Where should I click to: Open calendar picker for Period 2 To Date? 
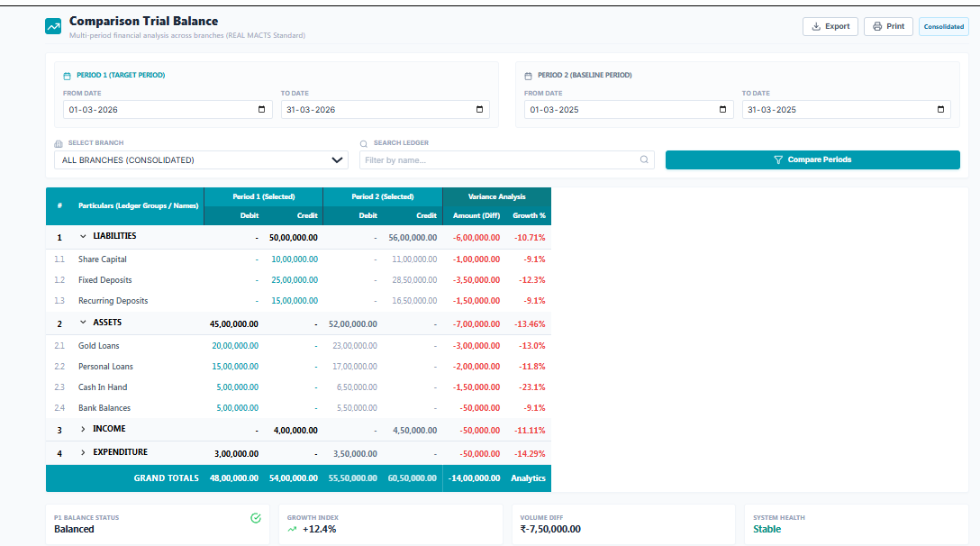coord(941,110)
